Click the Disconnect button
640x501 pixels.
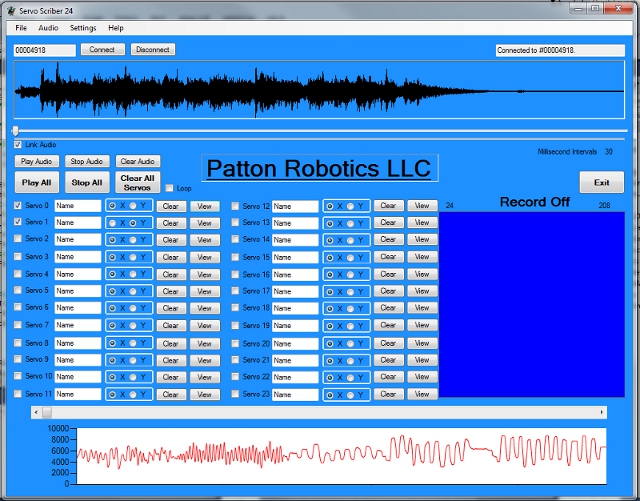pos(153,49)
